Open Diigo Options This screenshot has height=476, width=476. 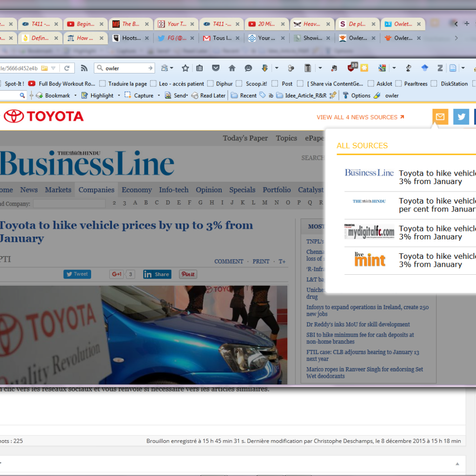(357, 96)
